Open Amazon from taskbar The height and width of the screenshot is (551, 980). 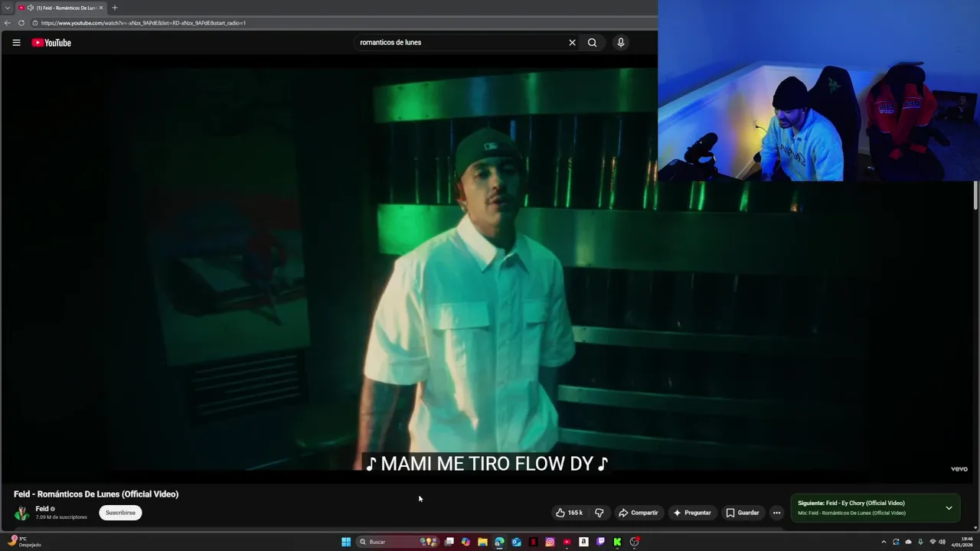click(x=583, y=542)
